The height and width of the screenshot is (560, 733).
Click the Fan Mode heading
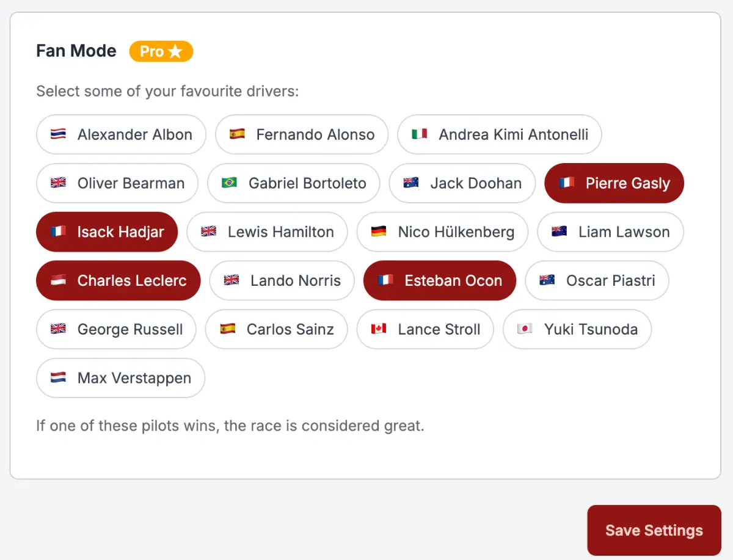pos(76,51)
